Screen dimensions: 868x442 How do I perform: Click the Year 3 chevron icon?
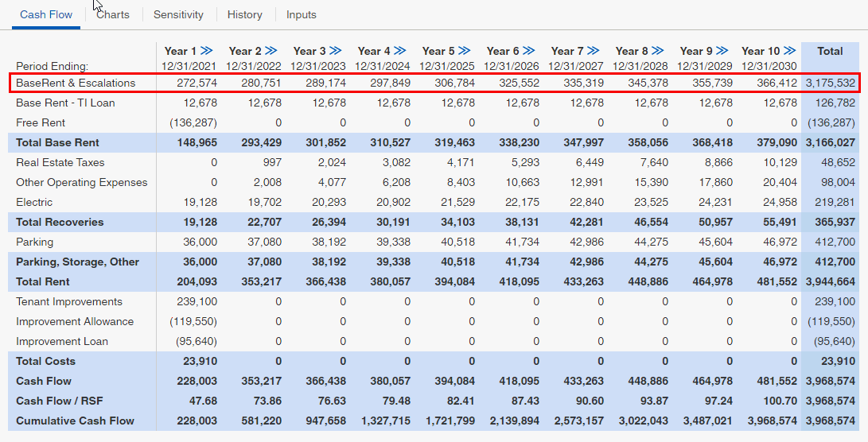pos(336,51)
